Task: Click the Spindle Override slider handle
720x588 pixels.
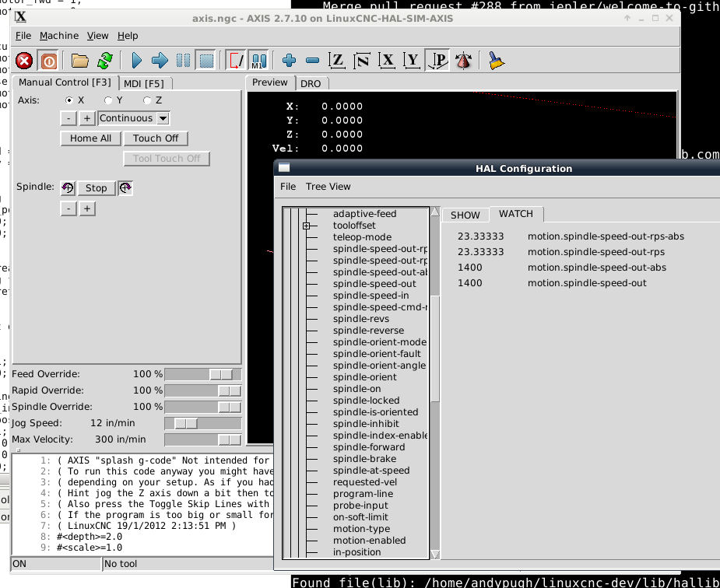Action: click(230, 408)
